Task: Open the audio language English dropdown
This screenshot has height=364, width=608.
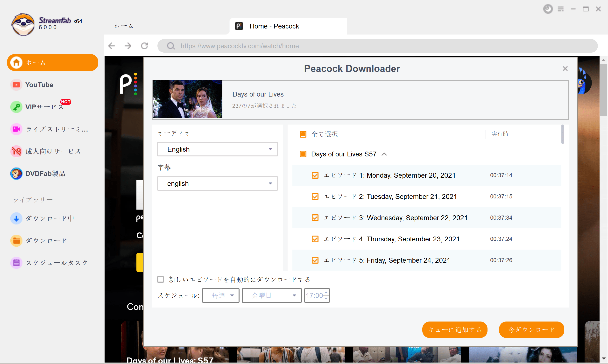Action: click(x=217, y=149)
